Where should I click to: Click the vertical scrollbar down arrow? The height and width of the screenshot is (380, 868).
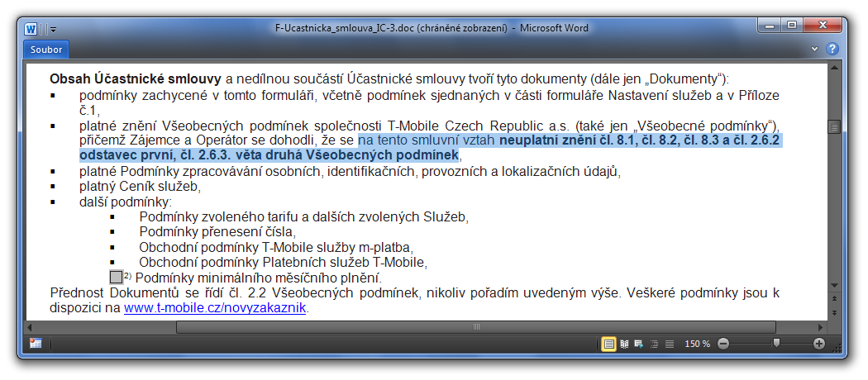click(x=834, y=286)
